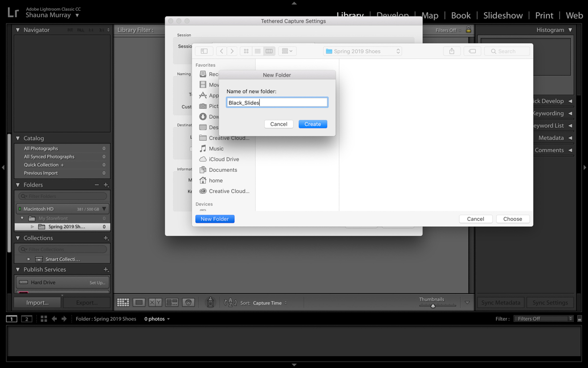Image resolution: width=588 pixels, height=368 pixels.
Task: Toggle the Library Filter lock icon
Action: [x=468, y=30]
